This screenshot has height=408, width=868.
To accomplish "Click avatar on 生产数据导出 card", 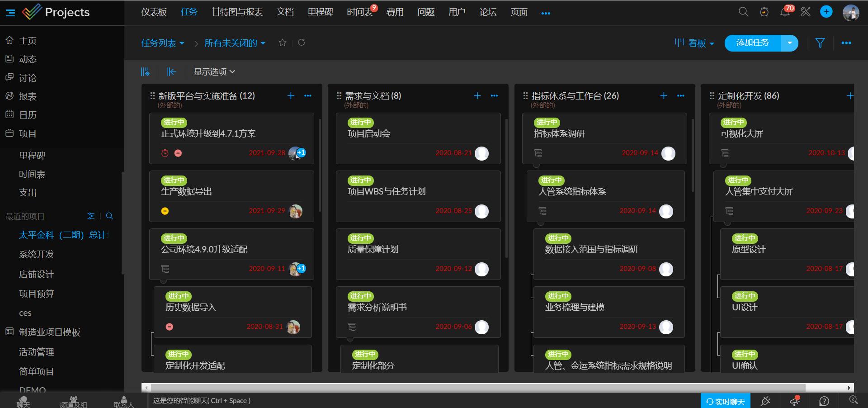I will (x=296, y=211).
